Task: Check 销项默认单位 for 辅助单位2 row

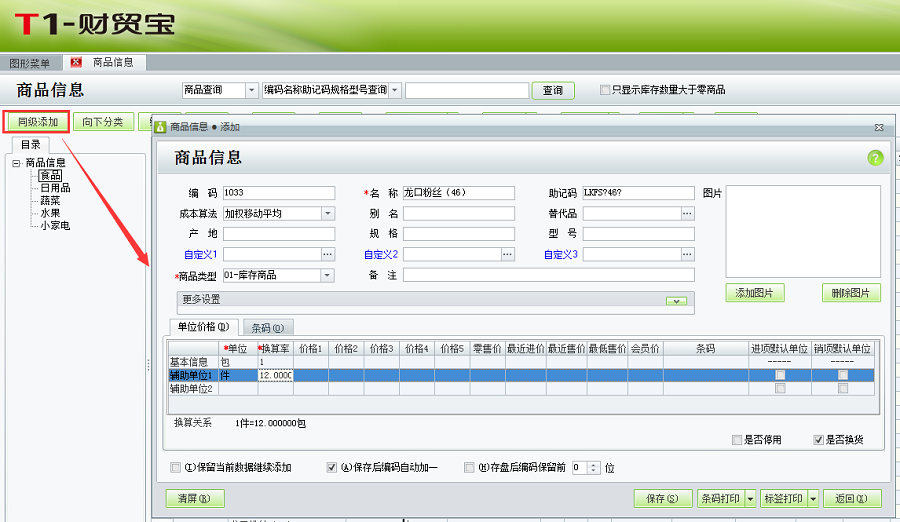Action: [x=843, y=389]
